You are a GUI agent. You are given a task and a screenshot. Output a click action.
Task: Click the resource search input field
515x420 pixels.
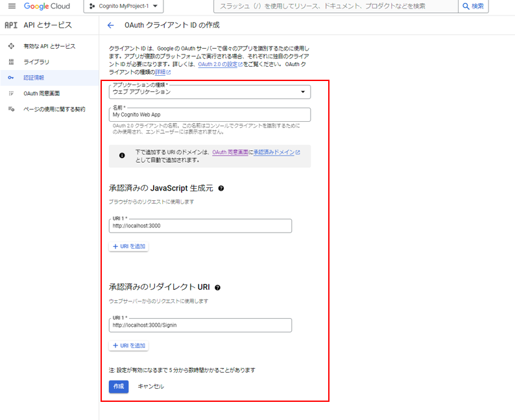(x=336, y=6)
